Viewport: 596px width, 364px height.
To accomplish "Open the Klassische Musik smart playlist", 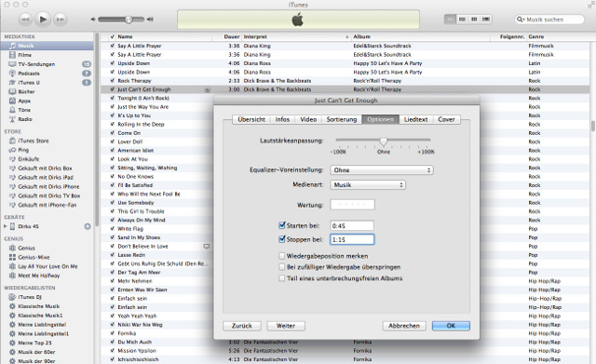I will click(39, 306).
